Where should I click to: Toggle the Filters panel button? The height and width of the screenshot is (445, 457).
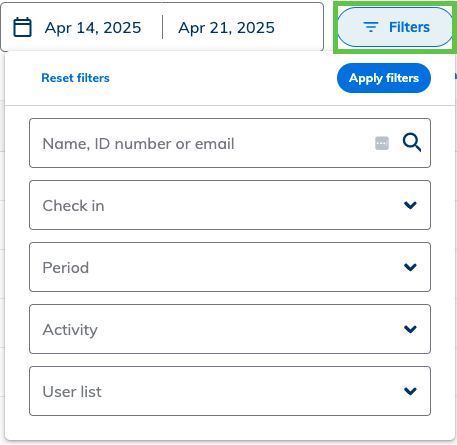[x=395, y=27]
